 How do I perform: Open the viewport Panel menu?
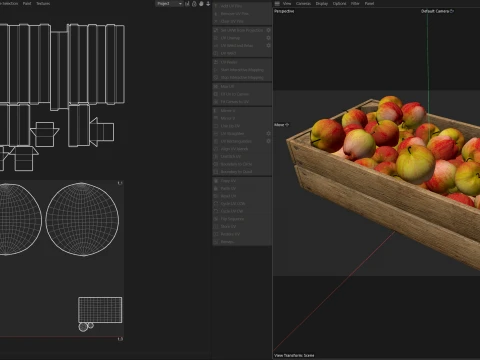(x=369, y=3)
